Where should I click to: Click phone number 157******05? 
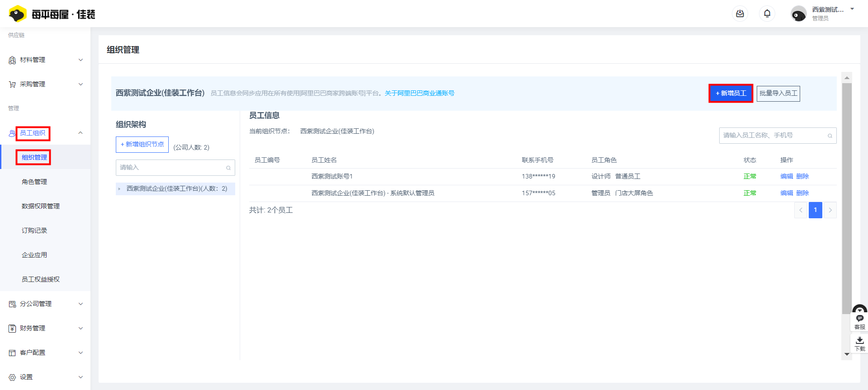click(538, 193)
